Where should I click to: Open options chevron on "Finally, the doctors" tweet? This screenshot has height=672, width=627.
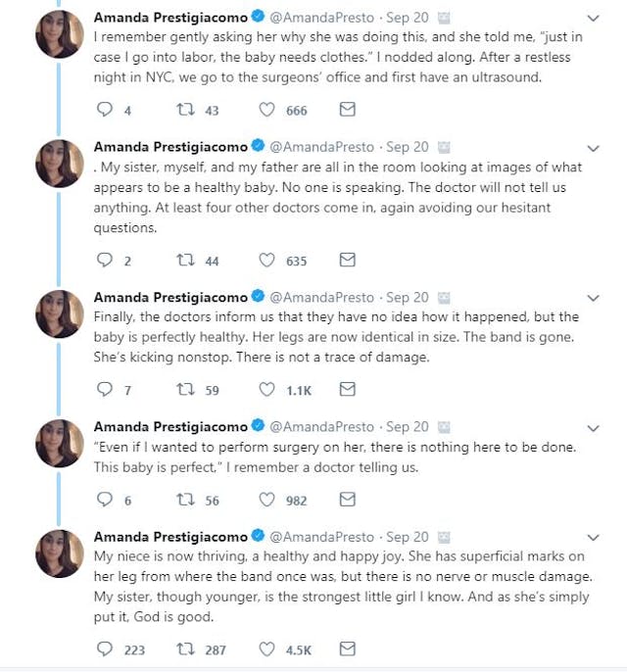pos(593,297)
